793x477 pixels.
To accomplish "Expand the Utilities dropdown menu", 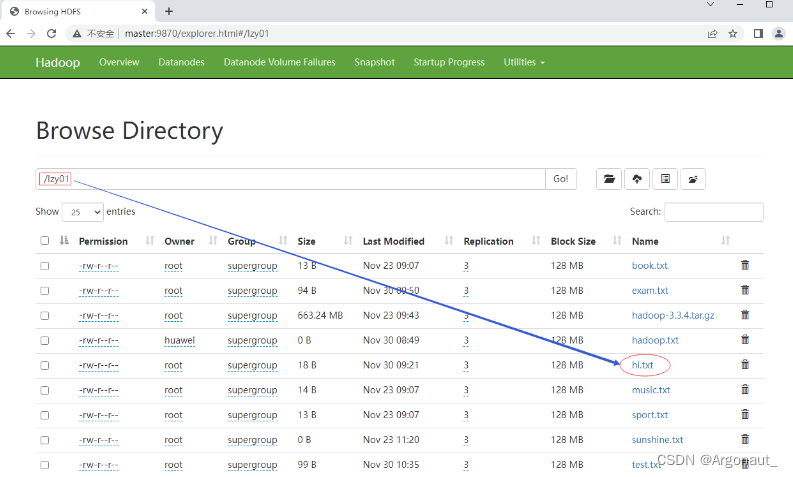I will (524, 62).
